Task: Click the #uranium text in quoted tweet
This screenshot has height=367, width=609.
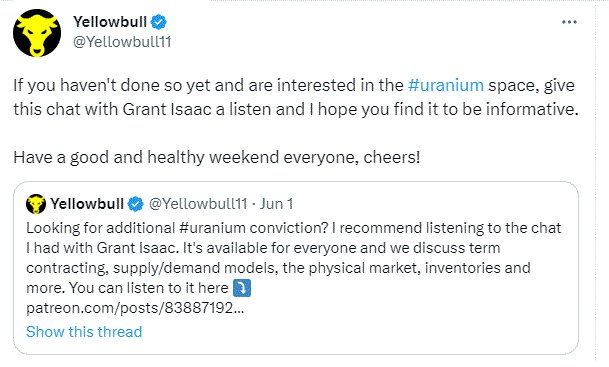Action: (212, 228)
